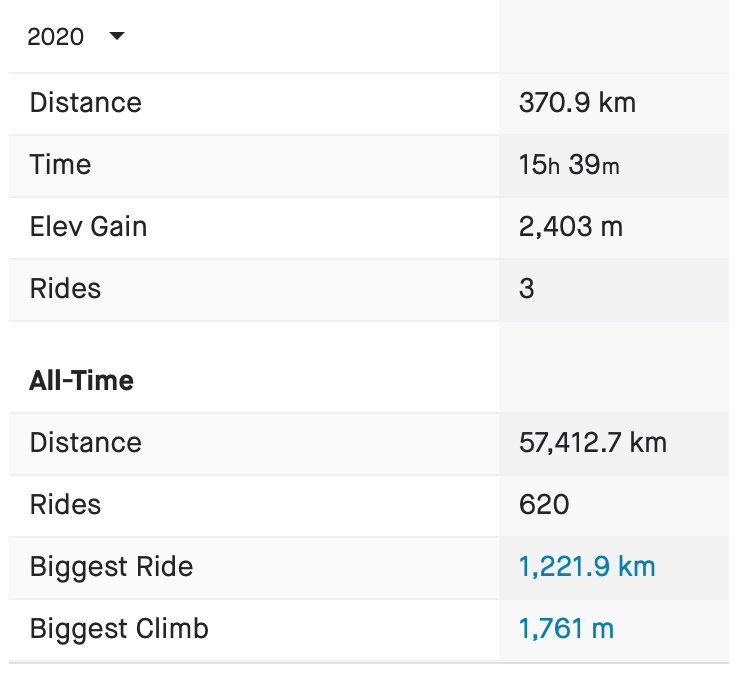
Task: Select the 370.9 km distance value
Action: click(x=577, y=103)
